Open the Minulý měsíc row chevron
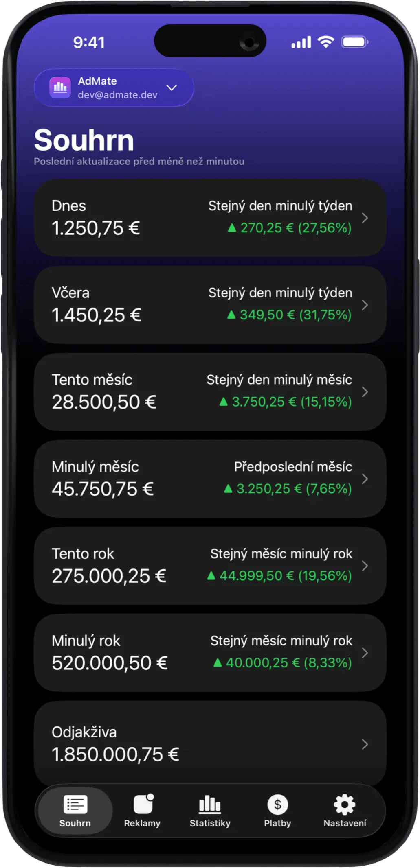Viewport: 420px width, 868px height. [365, 479]
